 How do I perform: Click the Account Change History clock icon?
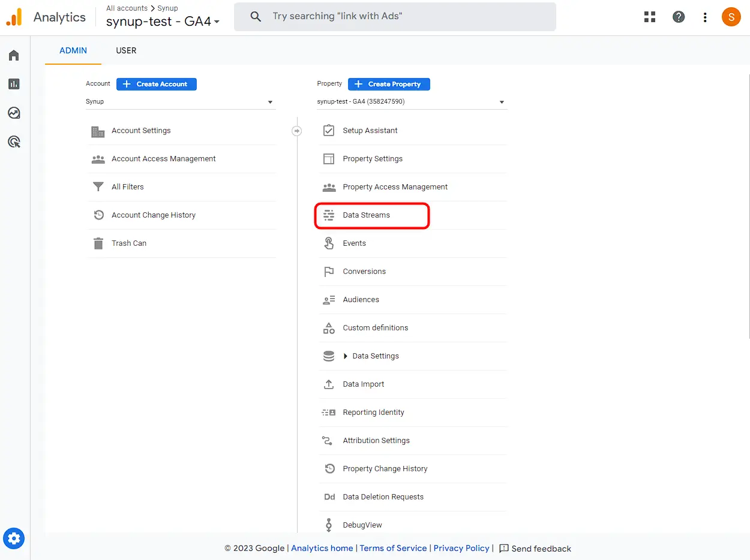pyautogui.click(x=98, y=215)
